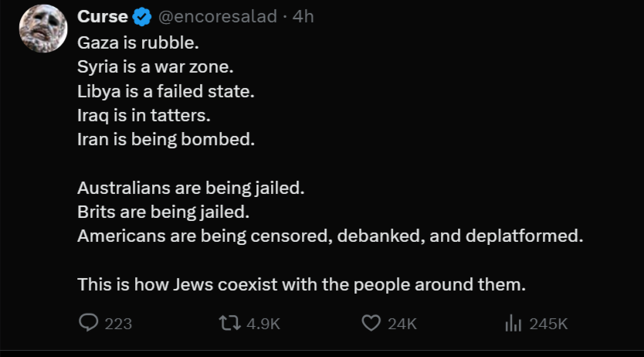Click the repost arrows icon
The image size is (644, 357).
point(229,323)
